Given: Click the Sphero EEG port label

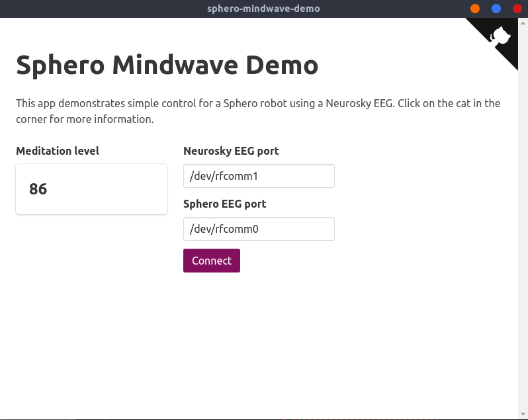Looking at the screenshot, I should [224, 204].
